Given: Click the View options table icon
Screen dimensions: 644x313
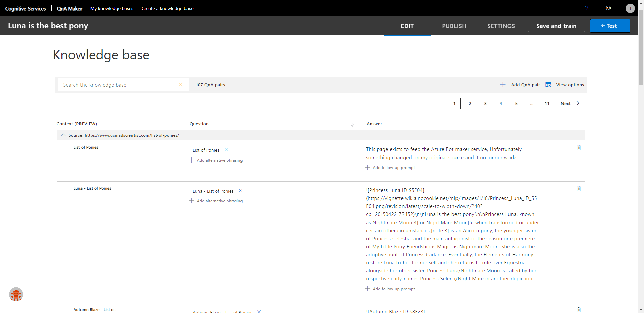Looking at the screenshot, I should click(548, 85).
